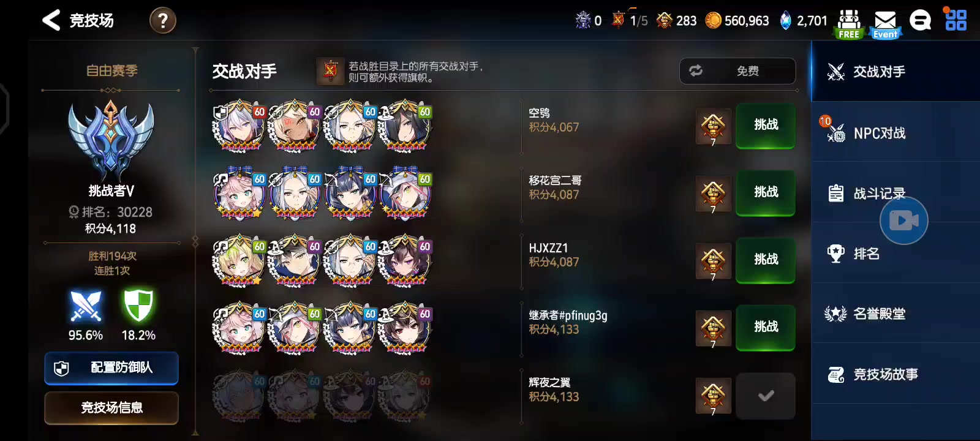Tap the greyed checkmark for 辉夜之翼
980x441 pixels.
(x=766, y=396)
